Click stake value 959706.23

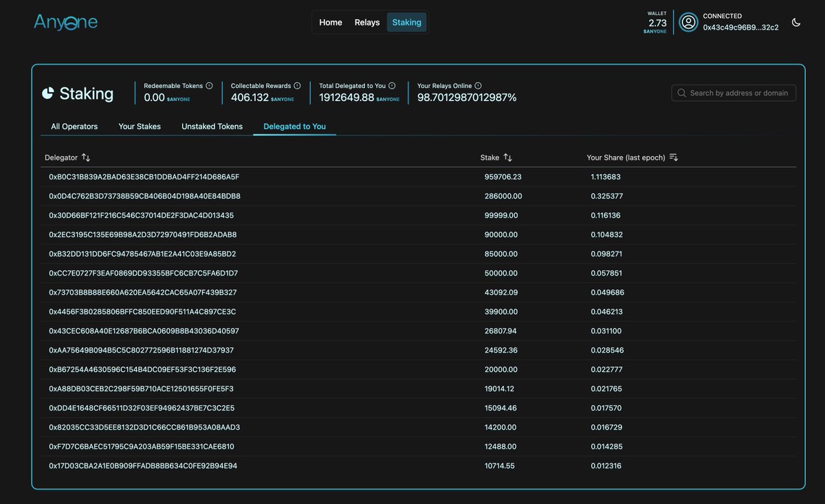click(x=503, y=177)
